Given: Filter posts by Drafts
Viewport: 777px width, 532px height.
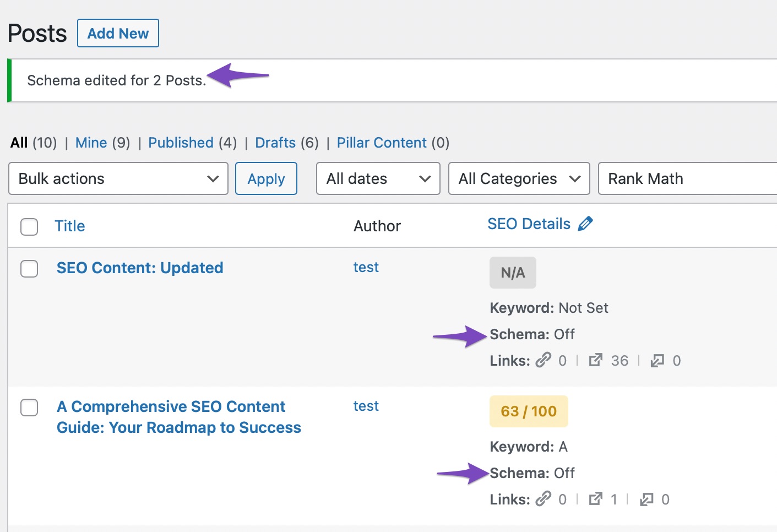Looking at the screenshot, I should pyautogui.click(x=275, y=143).
